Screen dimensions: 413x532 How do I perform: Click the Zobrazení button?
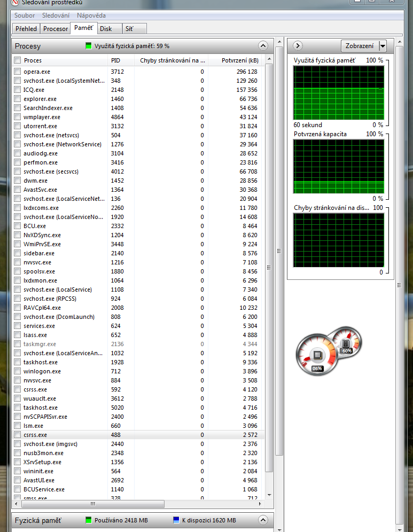tap(360, 46)
